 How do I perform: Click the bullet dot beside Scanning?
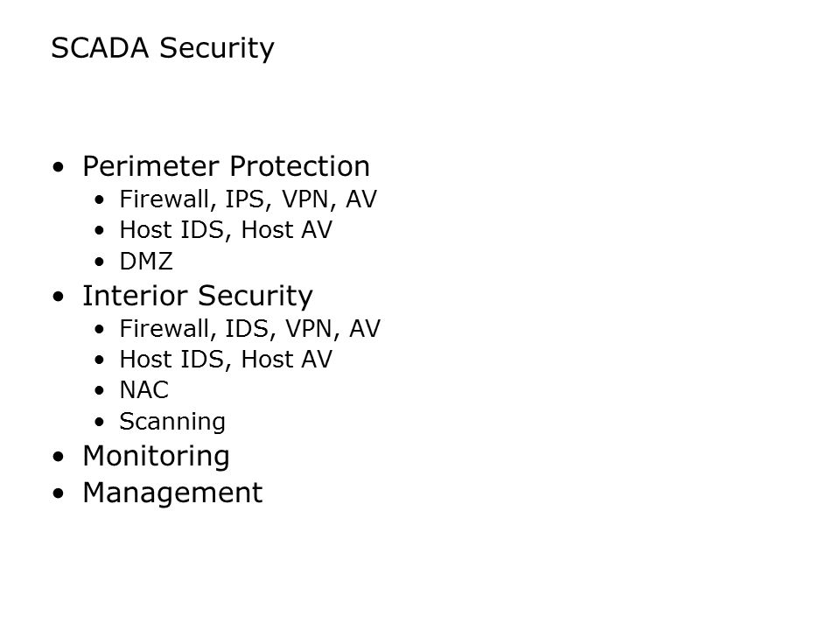tap(99, 422)
